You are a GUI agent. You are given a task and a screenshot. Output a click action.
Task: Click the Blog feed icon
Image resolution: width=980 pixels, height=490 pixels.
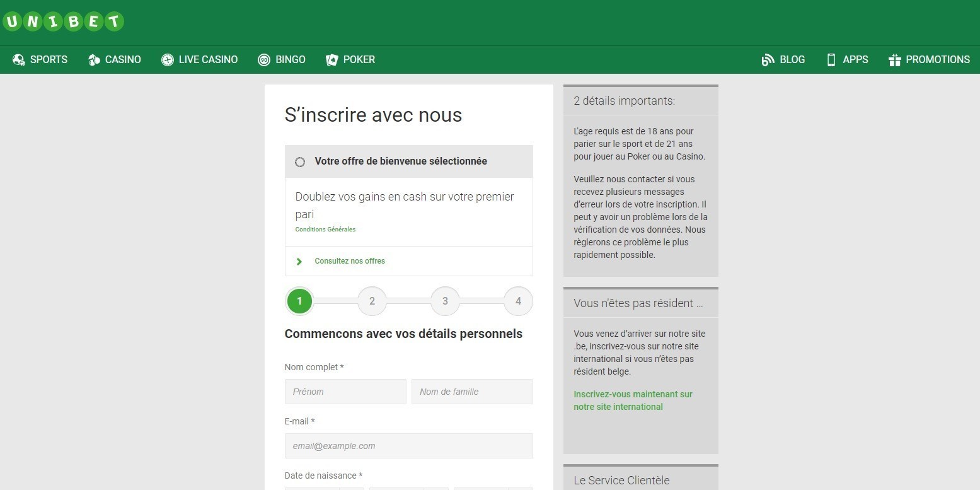(x=768, y=60)
